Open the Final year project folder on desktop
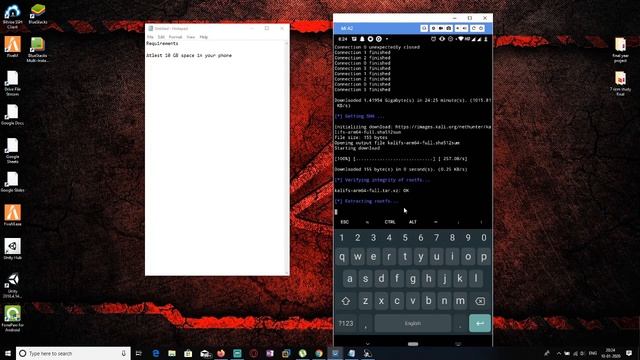Screen dimensions: 640x360 coord(620,50)
